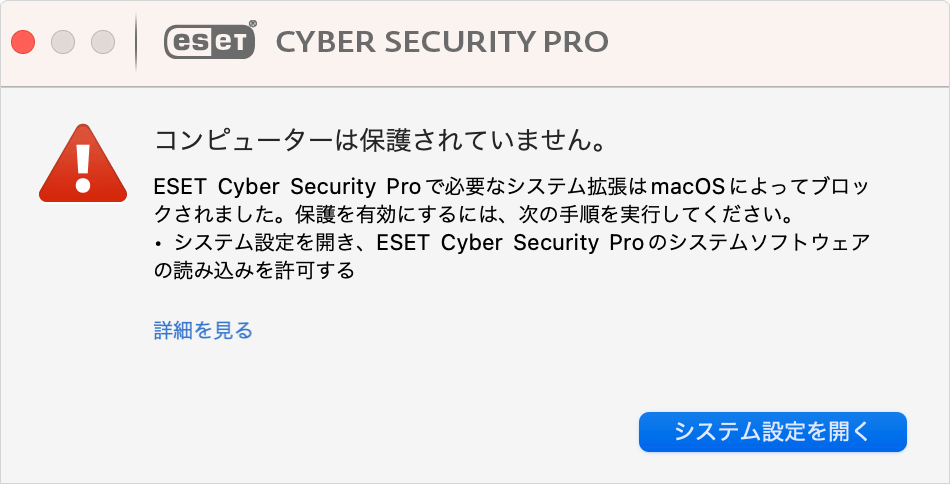Click the white exclamation mark in the triangle

83,167
